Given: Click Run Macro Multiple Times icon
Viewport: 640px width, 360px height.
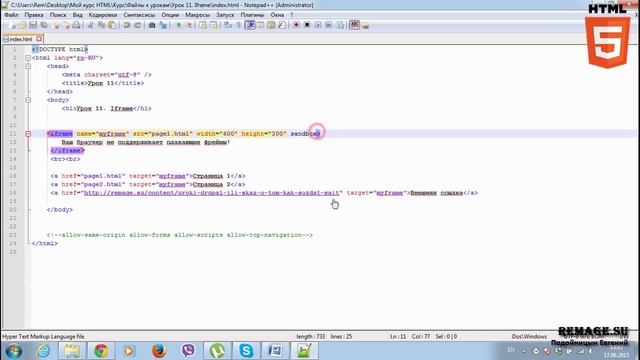Looking at the screenshot, I should pos(329,25).
